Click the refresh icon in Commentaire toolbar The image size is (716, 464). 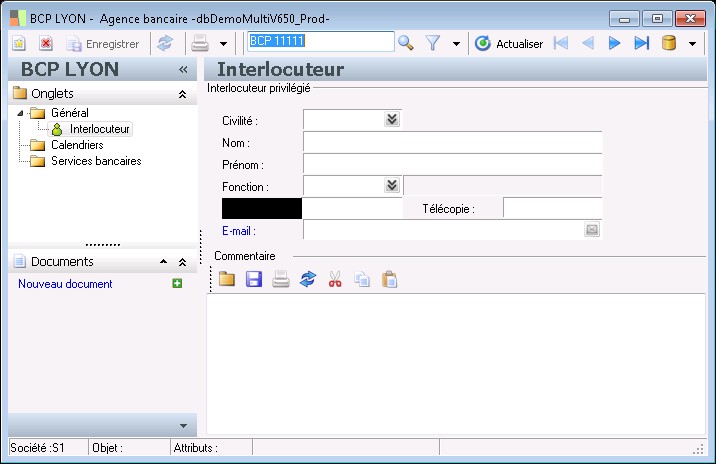click(x=308, y=279)
